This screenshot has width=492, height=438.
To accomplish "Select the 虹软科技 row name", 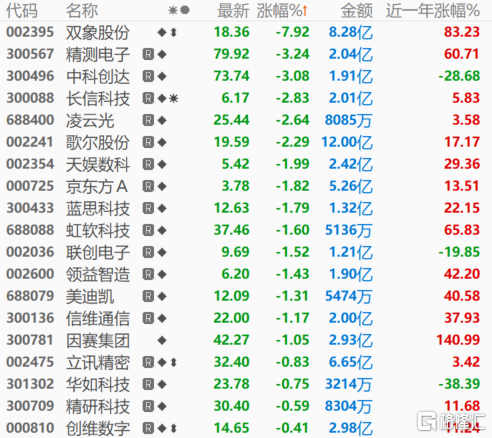I will click(98, 230).
